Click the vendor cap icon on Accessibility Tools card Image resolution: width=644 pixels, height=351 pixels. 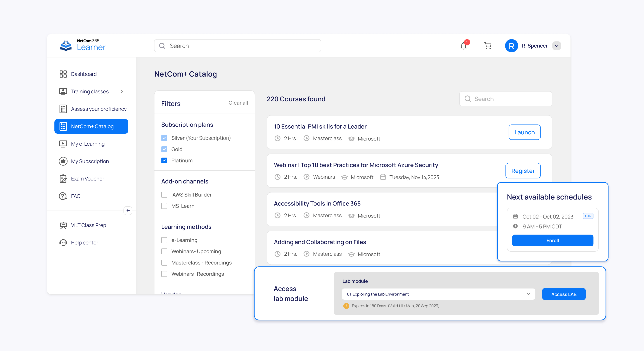click(351, 216)
